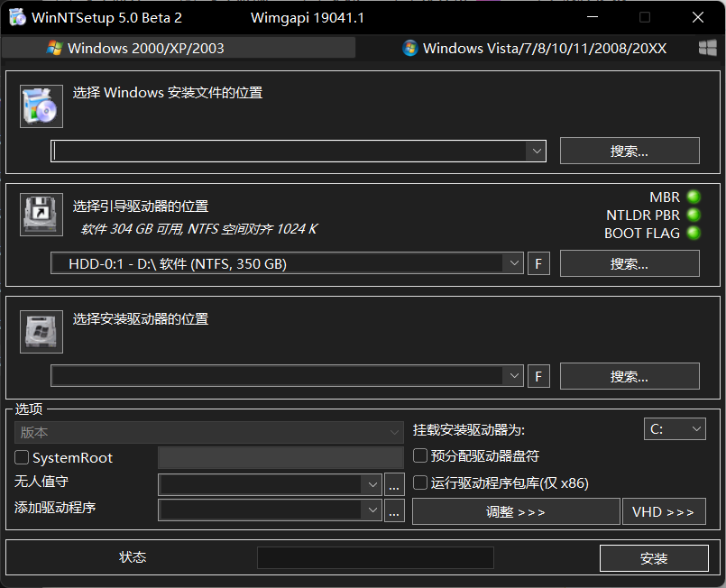Check the 预分配驱动器盘符 option

pos(419,455)
